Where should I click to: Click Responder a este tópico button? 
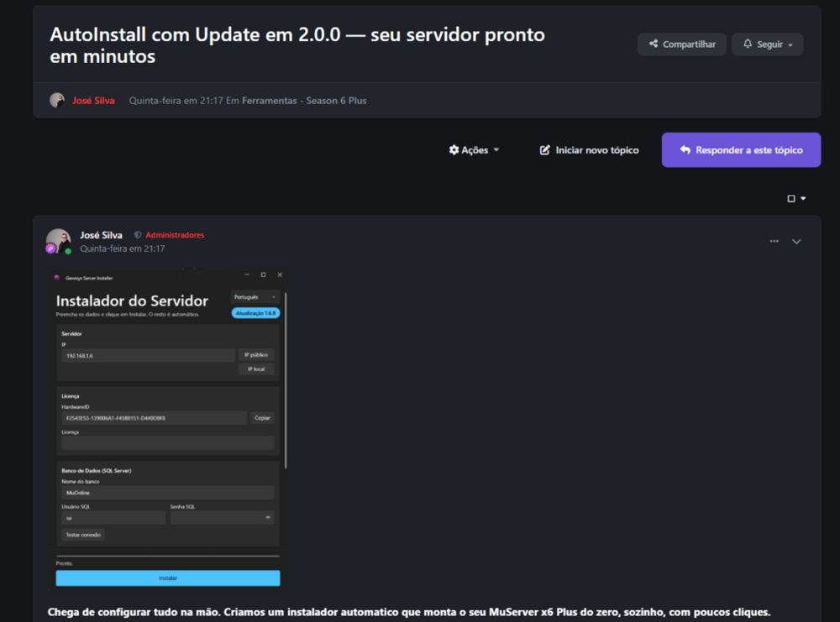pos(741,150)
